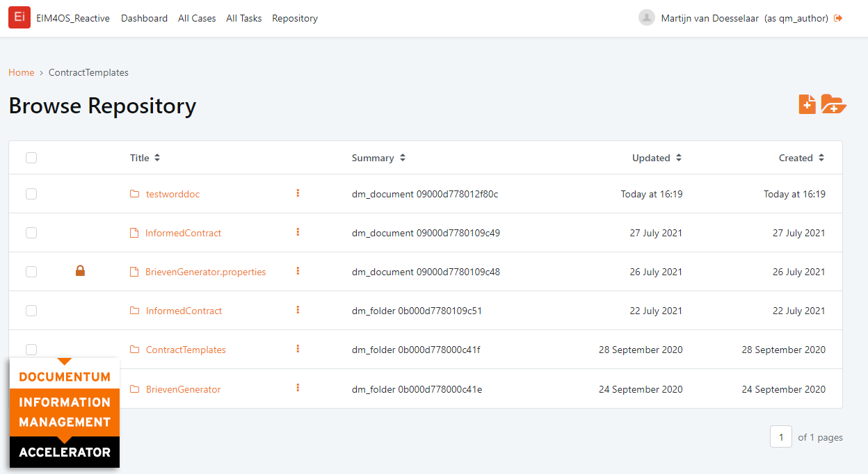This screenshot has height=474, width=868.
Task: Click the add new document icon
Action: (807, 104)
